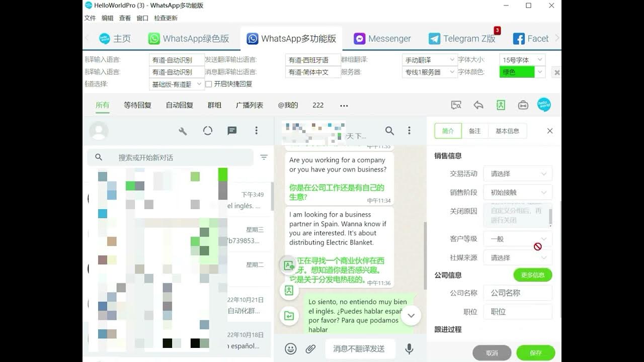Click the reply arrow icon in toolbar

pos(478,105)
